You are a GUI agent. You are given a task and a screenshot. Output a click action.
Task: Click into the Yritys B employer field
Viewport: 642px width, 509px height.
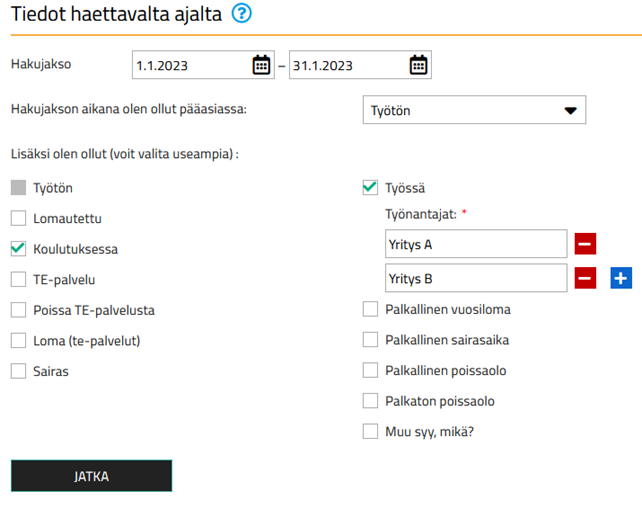click(476, 278)
